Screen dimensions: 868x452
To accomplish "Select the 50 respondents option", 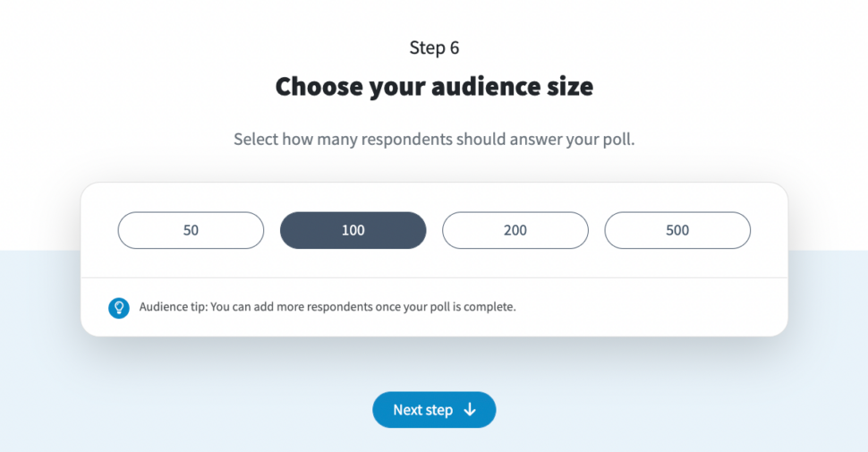I will coord(191,230).
